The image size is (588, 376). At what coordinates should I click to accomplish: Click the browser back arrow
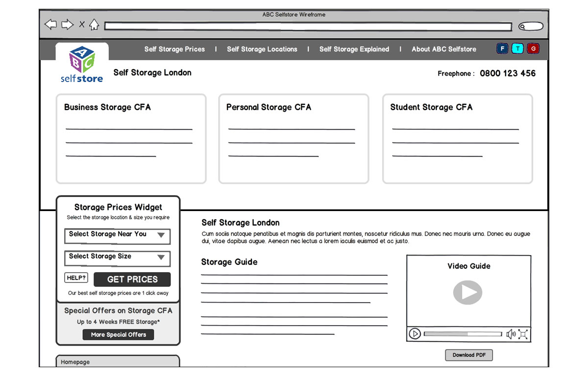(50, 24)
